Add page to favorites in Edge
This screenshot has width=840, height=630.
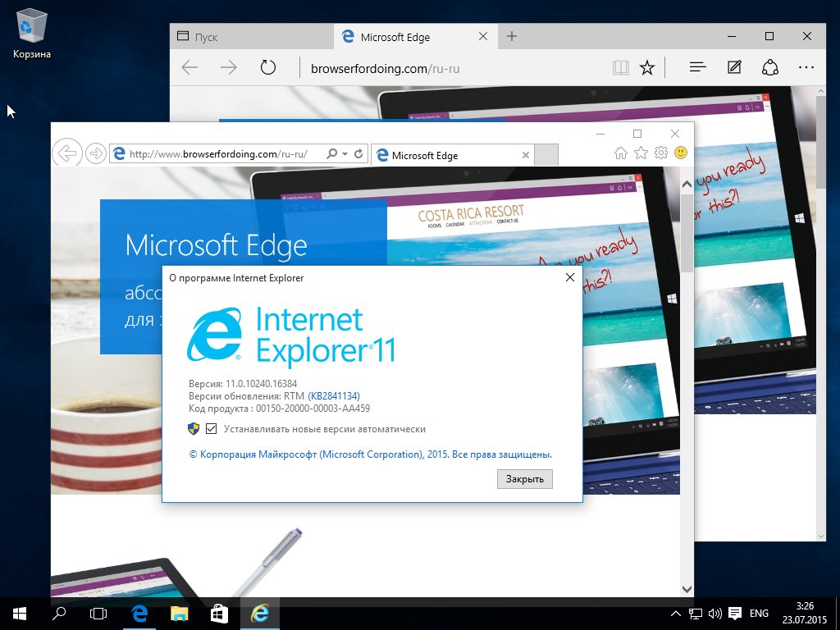647,68
